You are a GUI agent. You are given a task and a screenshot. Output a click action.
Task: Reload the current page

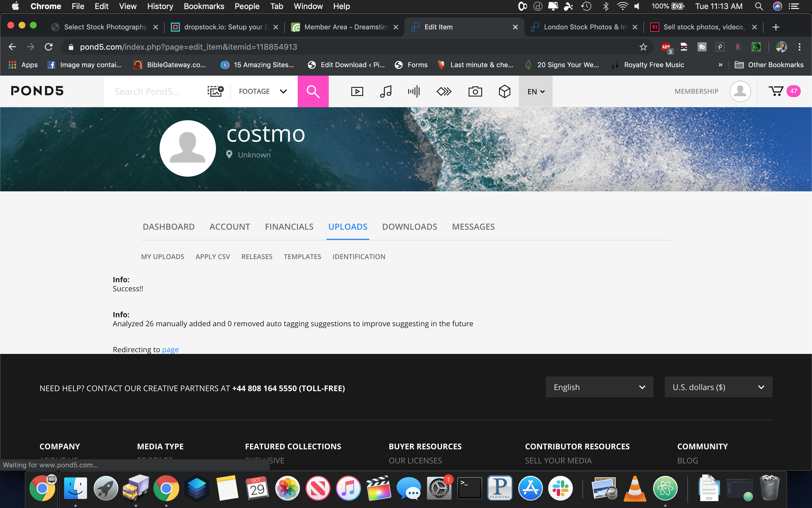click(49, 47)
